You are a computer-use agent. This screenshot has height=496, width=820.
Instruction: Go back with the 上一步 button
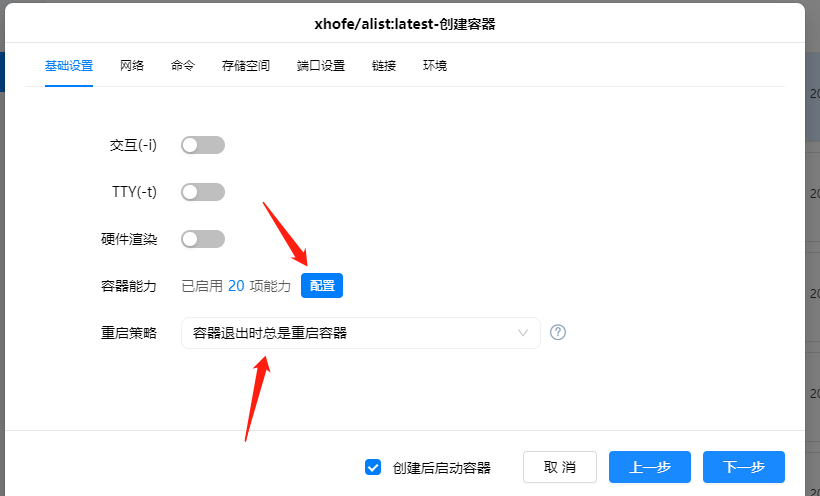(x=650, y=467)
